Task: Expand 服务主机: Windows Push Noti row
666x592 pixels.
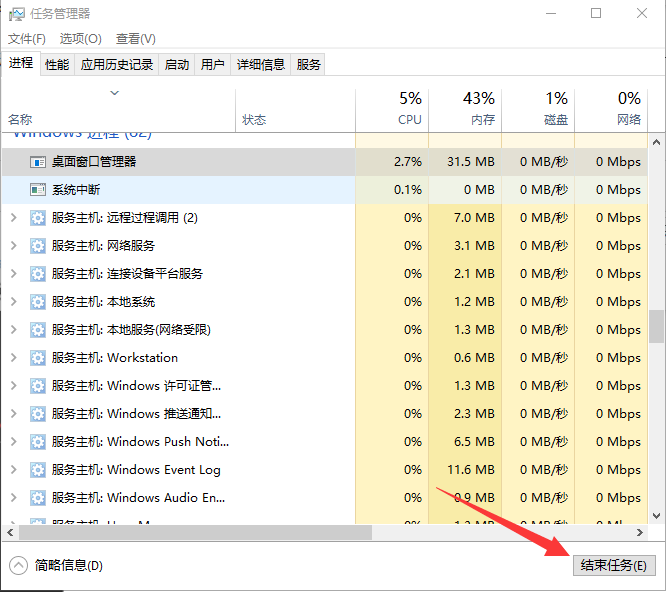Action: pos(14,442)
